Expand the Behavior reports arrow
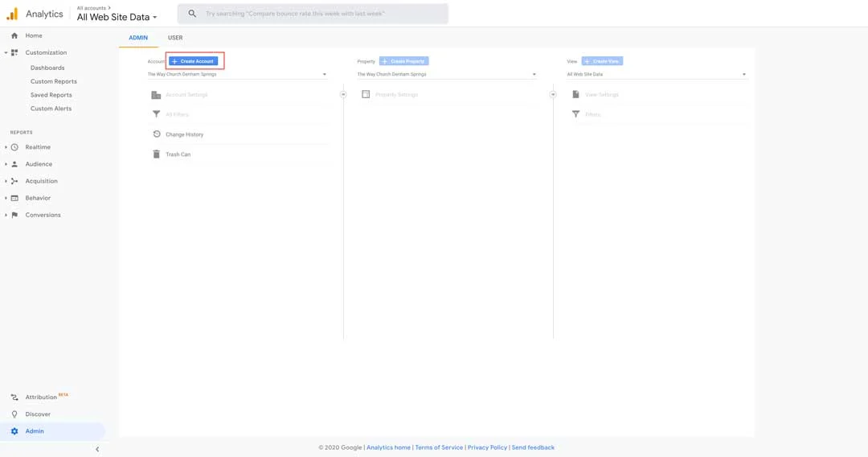The height and width of the screenshot is (457, 868). point(6,198)
